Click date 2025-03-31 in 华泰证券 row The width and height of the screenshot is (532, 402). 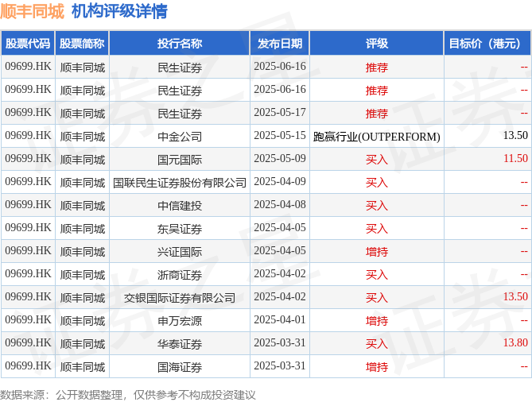tap(280, 342)
